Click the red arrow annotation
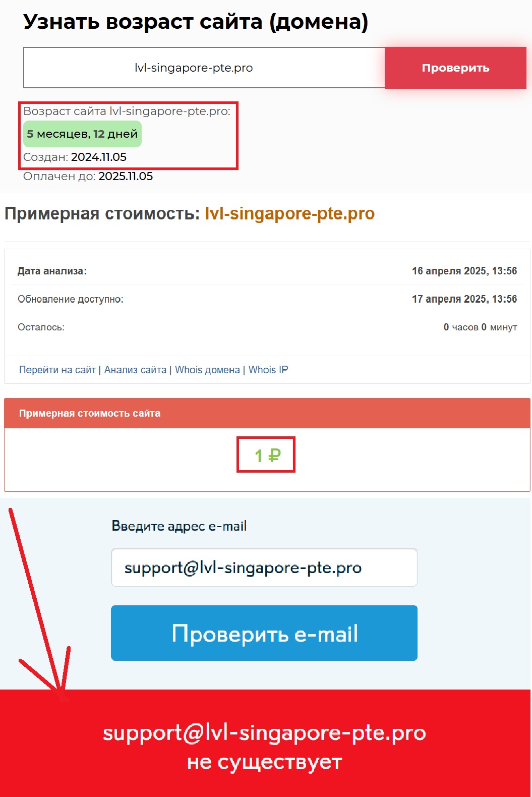The image size is (532, 797). [x=40, y=605]
